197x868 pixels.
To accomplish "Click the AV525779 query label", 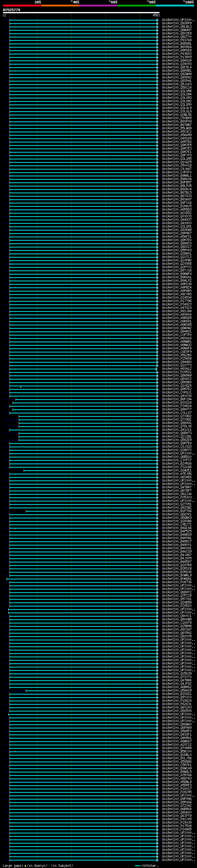I will (x=11, y=10).
